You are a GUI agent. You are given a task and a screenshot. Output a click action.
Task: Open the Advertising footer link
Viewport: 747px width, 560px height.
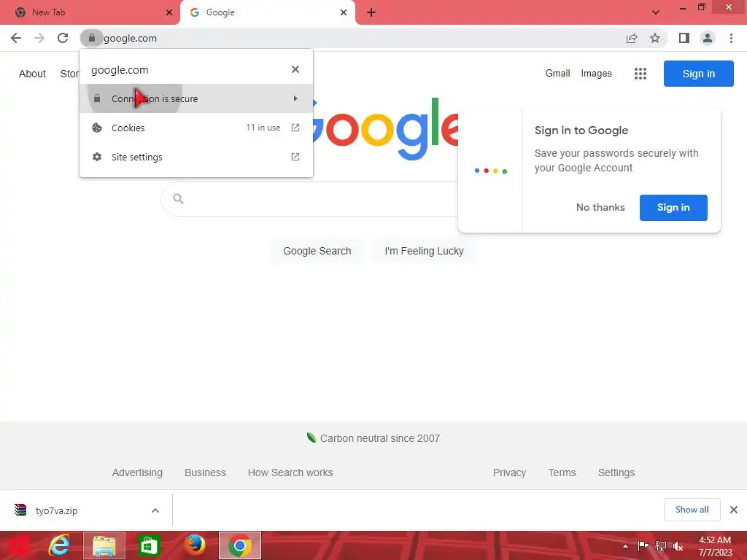pyautogui.click(x=137, y=472)
